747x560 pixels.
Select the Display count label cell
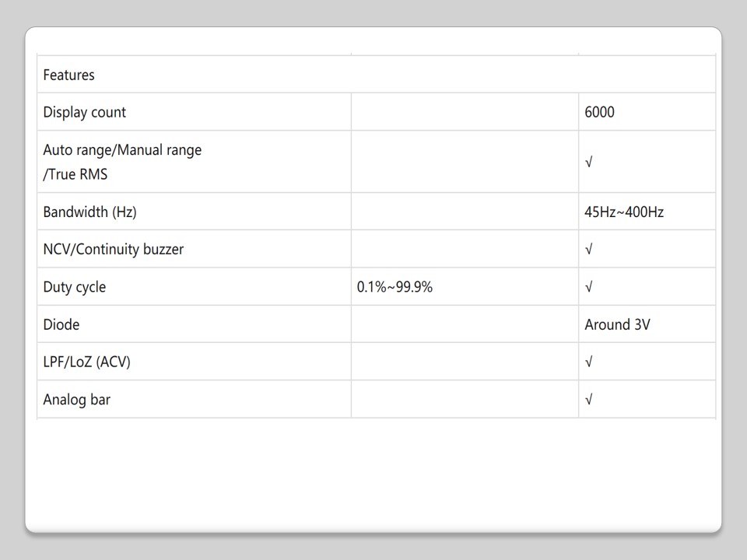coord(84,112)
